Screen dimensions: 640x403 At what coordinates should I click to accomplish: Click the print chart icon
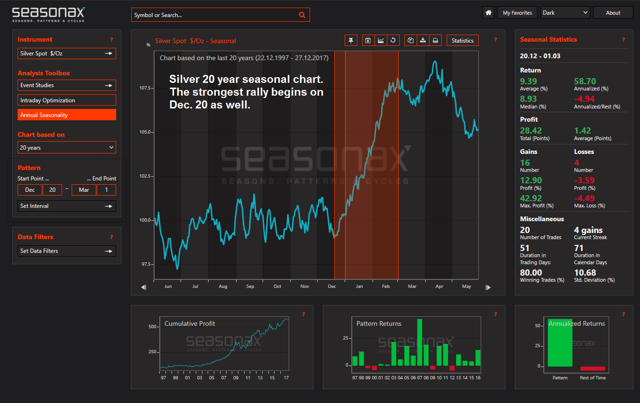[x=436, y=41]
